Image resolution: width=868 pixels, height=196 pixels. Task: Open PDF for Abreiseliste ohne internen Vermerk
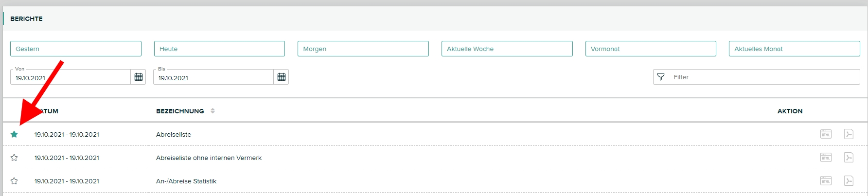click(x=849, y=158)
